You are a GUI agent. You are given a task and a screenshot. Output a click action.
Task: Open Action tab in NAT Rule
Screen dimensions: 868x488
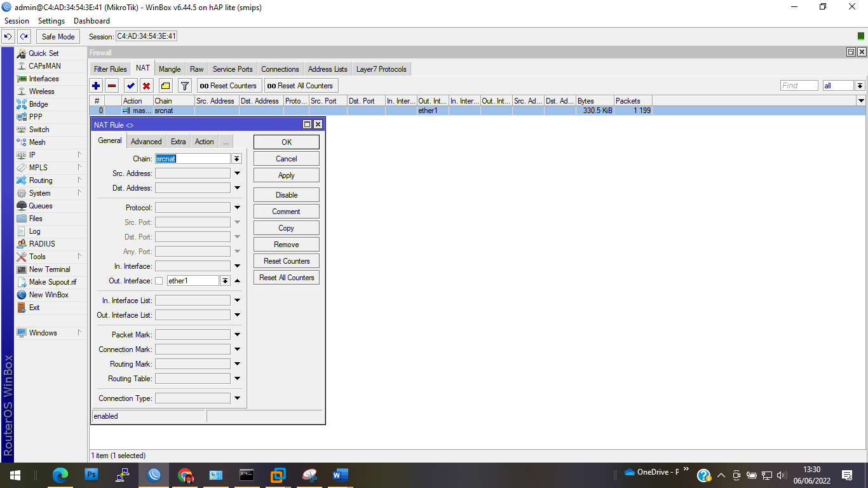[x=204, y=142]
